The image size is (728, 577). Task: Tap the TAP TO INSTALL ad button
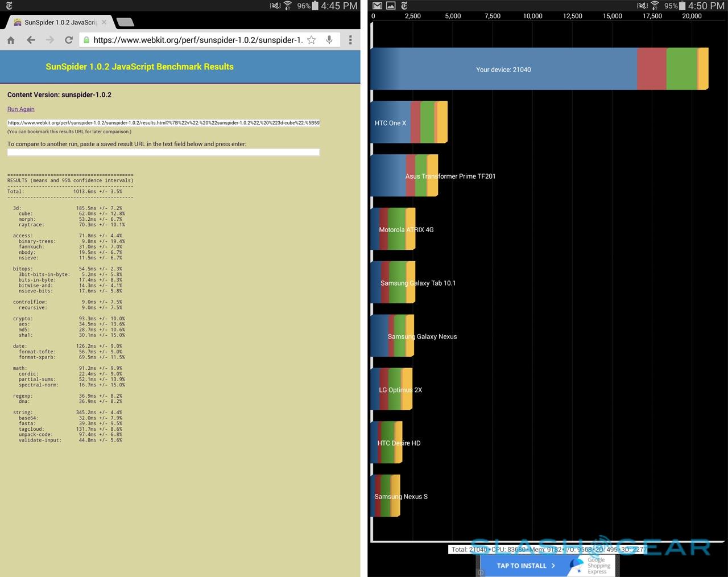[x=526, y=566]
